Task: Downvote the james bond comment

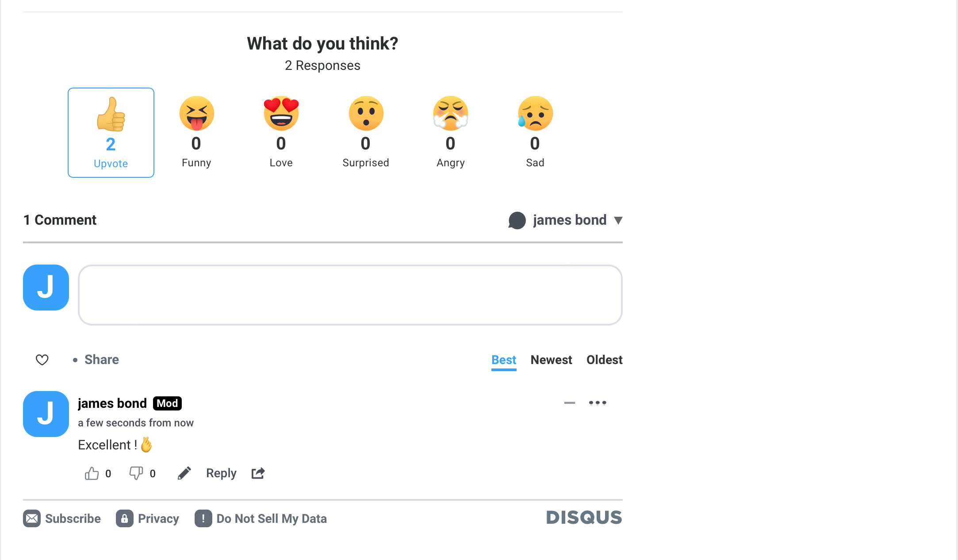Action: 136,473
